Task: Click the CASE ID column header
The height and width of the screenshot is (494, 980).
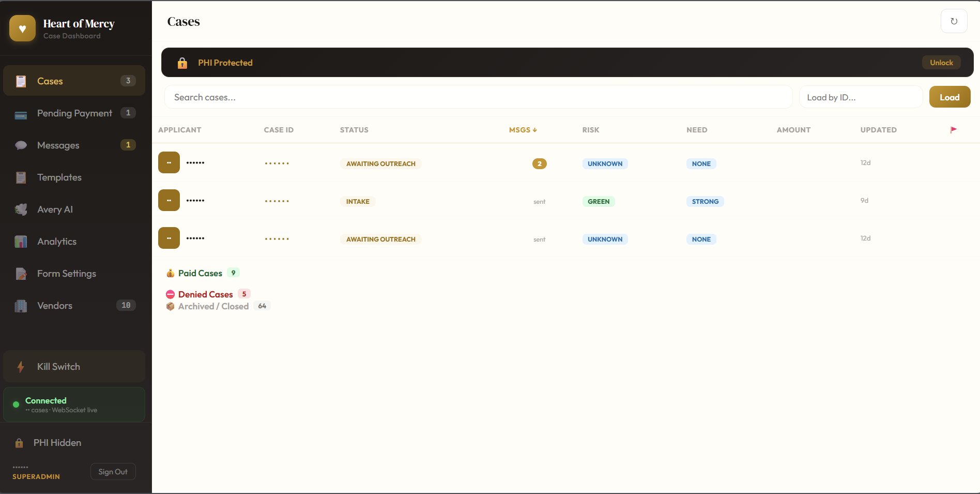Action: click(x=279, y=130)
